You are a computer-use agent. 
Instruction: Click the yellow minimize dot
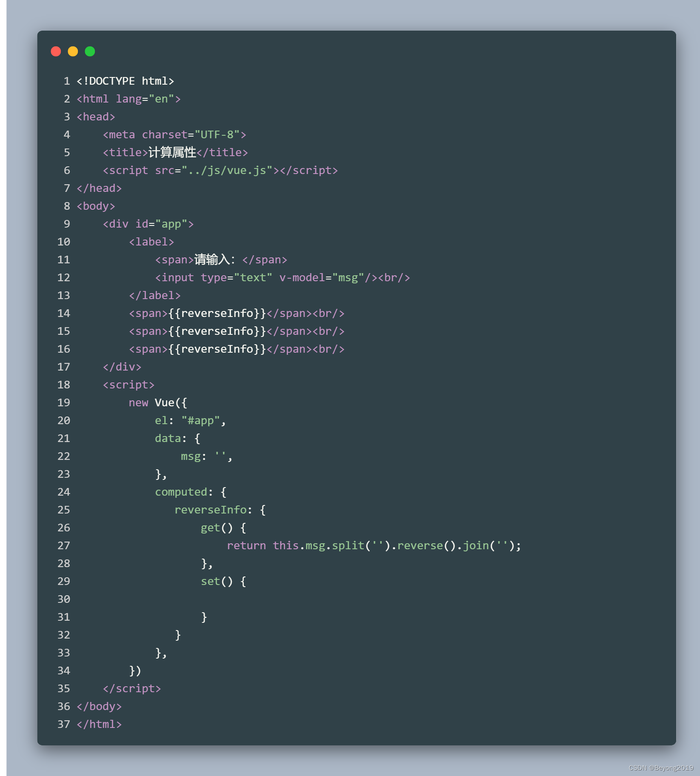coord(73,51)
